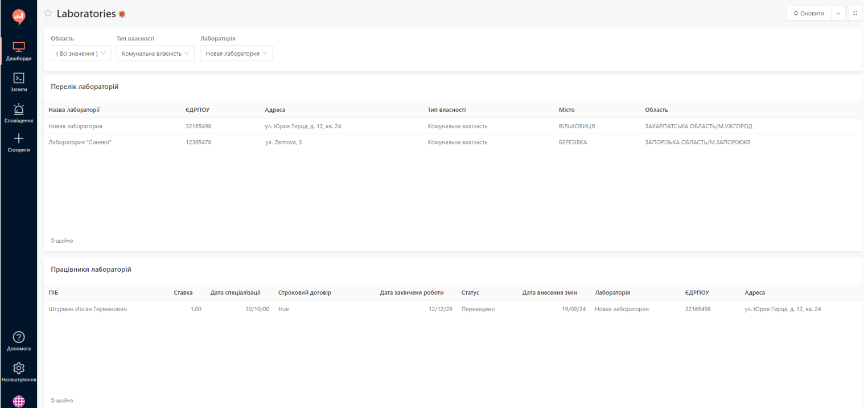This screenshot has width=868, height=408.
Task: Toggle fullscreen mode for the dashboard
Action: (x=855, y=13)
